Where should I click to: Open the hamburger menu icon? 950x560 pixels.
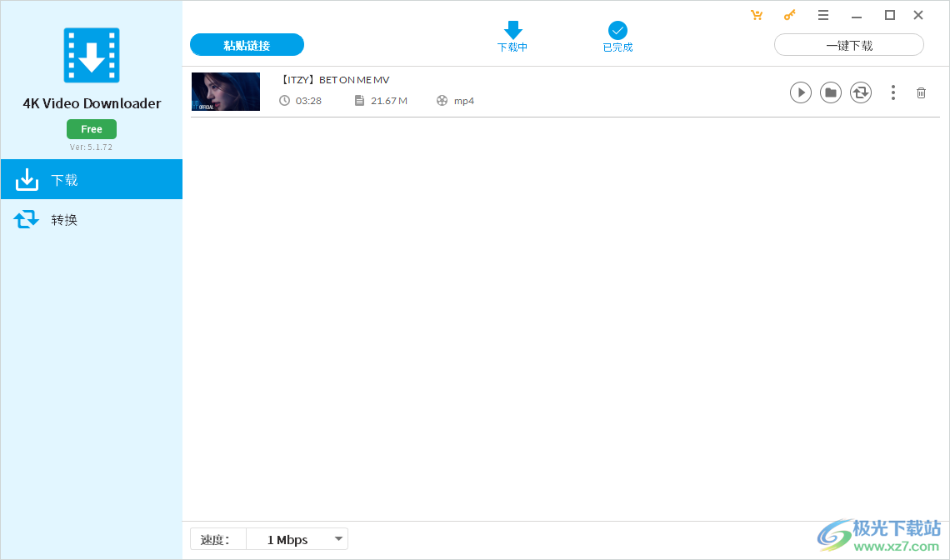click(x=823, y=14)
